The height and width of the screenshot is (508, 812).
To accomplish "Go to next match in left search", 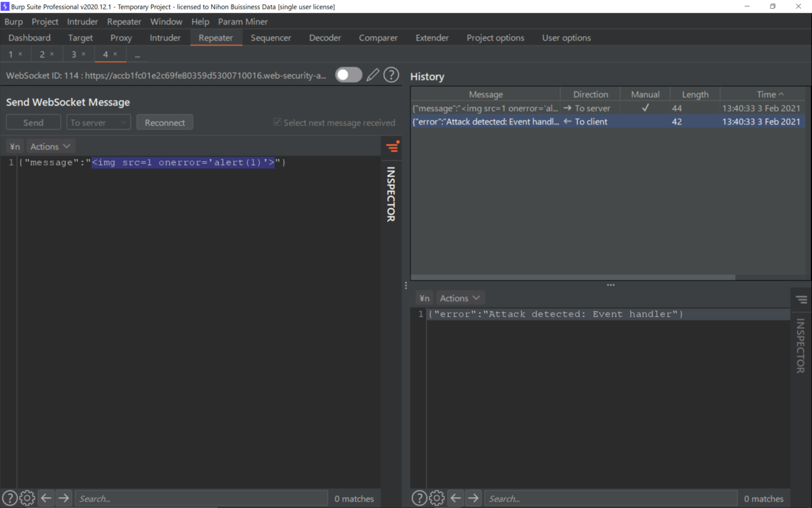I will [x=64, y=499].
